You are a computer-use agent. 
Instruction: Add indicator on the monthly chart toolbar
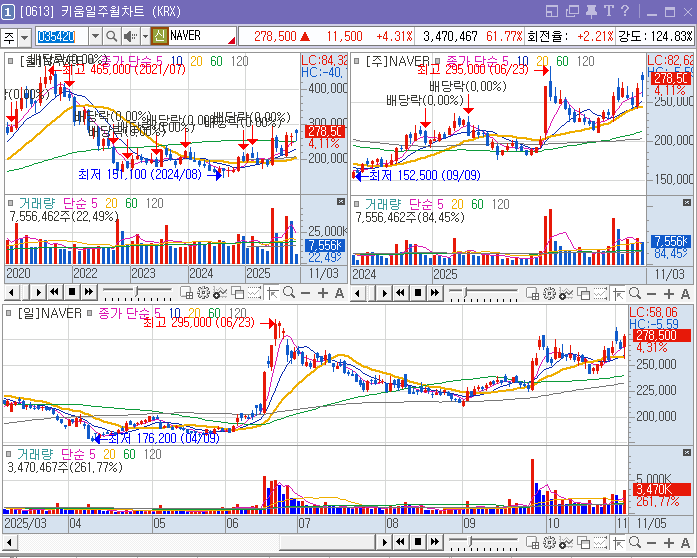point(220,293)
